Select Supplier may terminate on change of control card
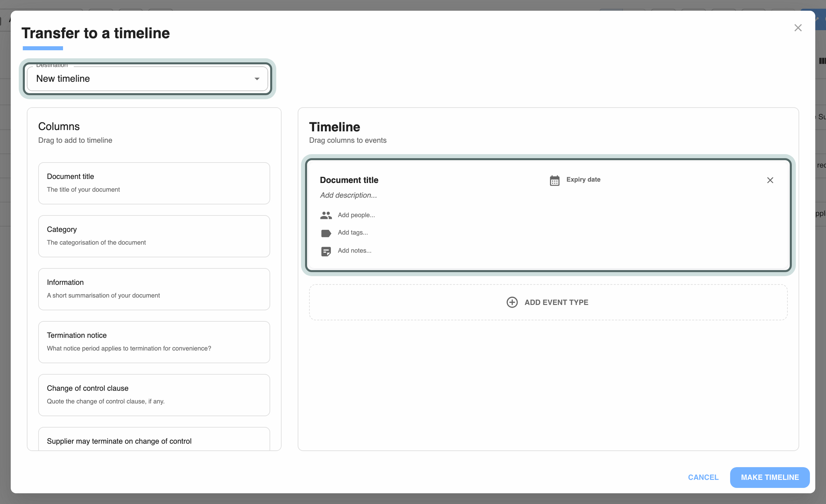Screen dimensions: 826x504 [154, 439]
